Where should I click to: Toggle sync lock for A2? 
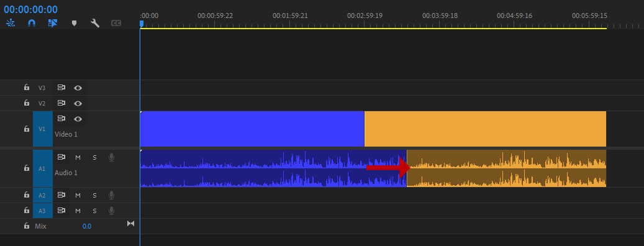(61, 194)
